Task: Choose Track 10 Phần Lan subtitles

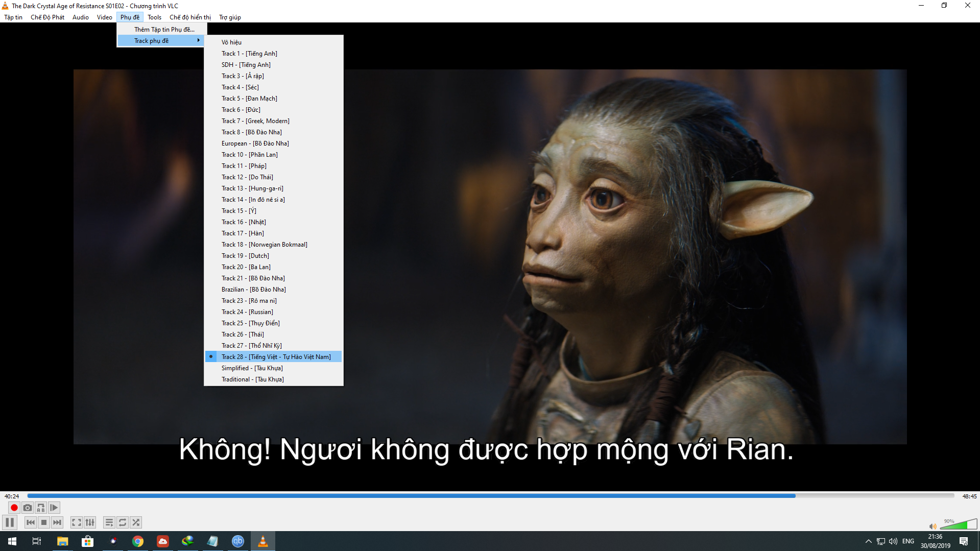Action: 274,155
